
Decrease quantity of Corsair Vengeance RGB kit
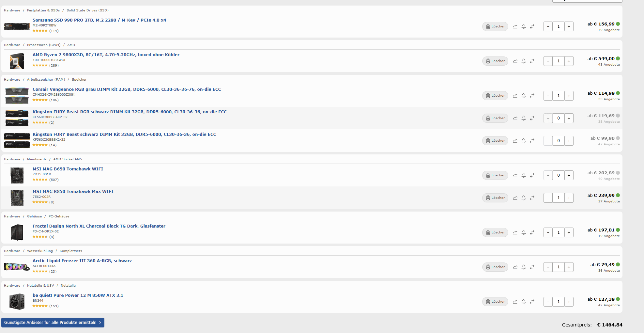(548, 96)
